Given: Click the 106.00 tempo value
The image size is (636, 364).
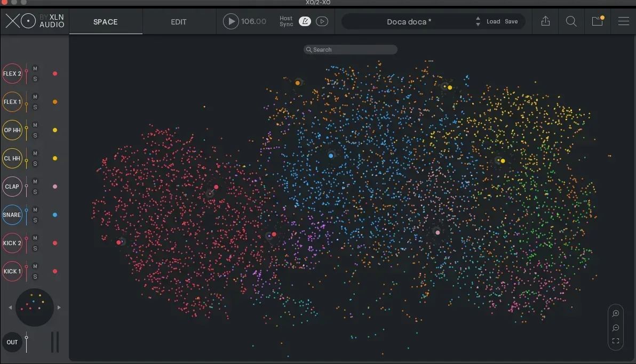Looking at the screenshot, I should click(x=253, y=21).
